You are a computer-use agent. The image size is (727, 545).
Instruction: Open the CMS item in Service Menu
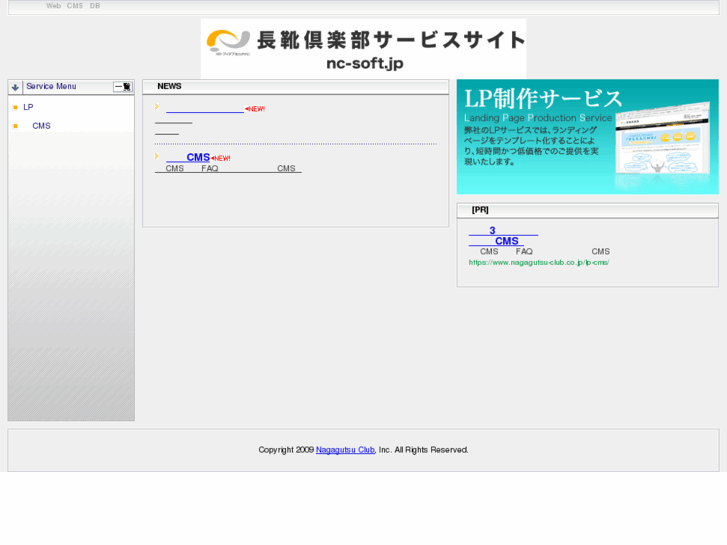point(41,126)
